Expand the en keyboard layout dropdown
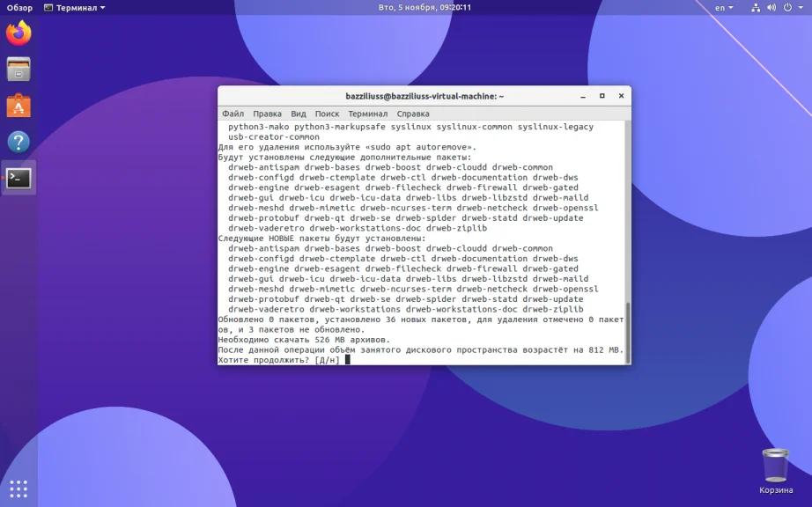 tap(724, 8)
